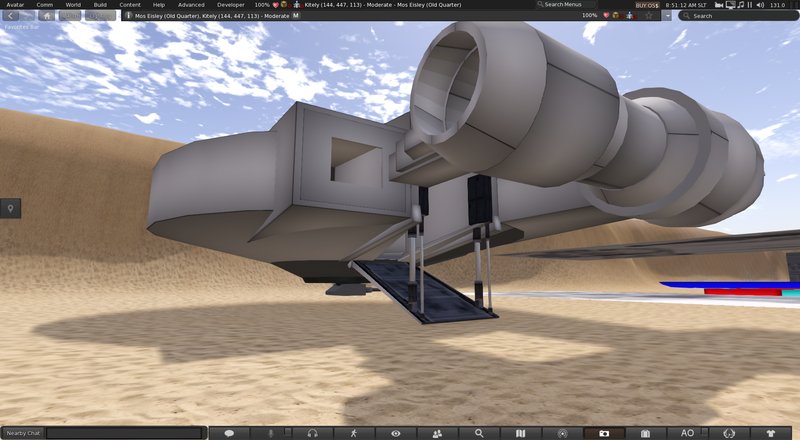The height and width of the screenshot is (440, 800).
Task: Click the BUY OS$ button
Action: coord(647,5)
